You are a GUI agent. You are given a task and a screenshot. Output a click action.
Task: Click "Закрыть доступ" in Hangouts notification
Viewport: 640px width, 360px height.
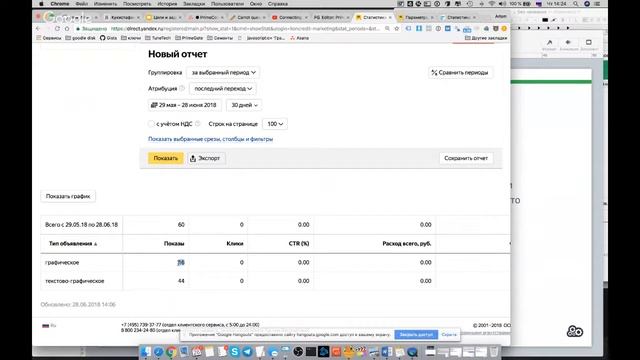pyautogui.click(x=416, y=334)
